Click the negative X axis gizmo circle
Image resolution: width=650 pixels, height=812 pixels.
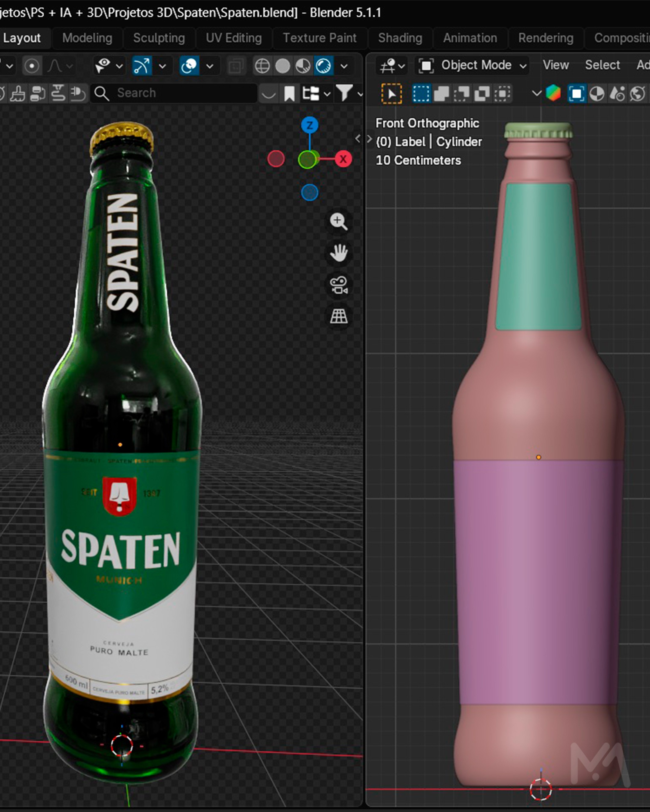pyautogui.click(x=276, y=159)
